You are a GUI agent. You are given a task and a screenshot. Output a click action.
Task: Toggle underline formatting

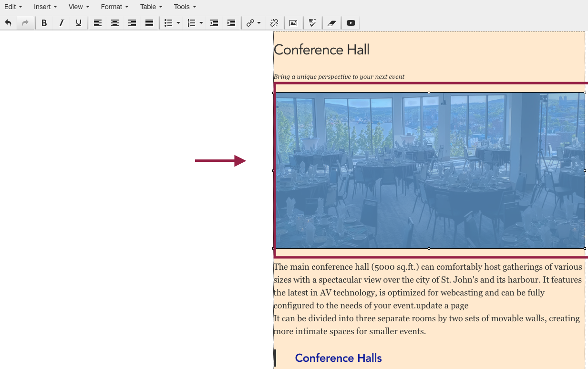pyautogui.click(x=79, y=23)
